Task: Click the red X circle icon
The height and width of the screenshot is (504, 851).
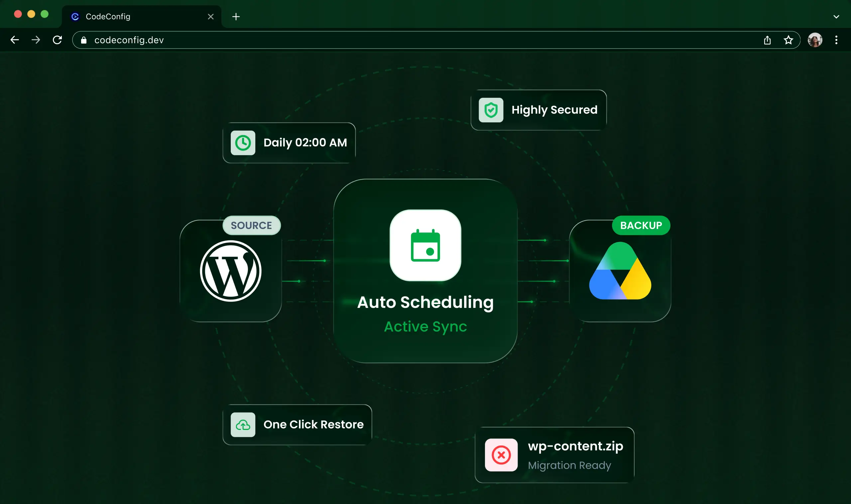Action: 501,455
